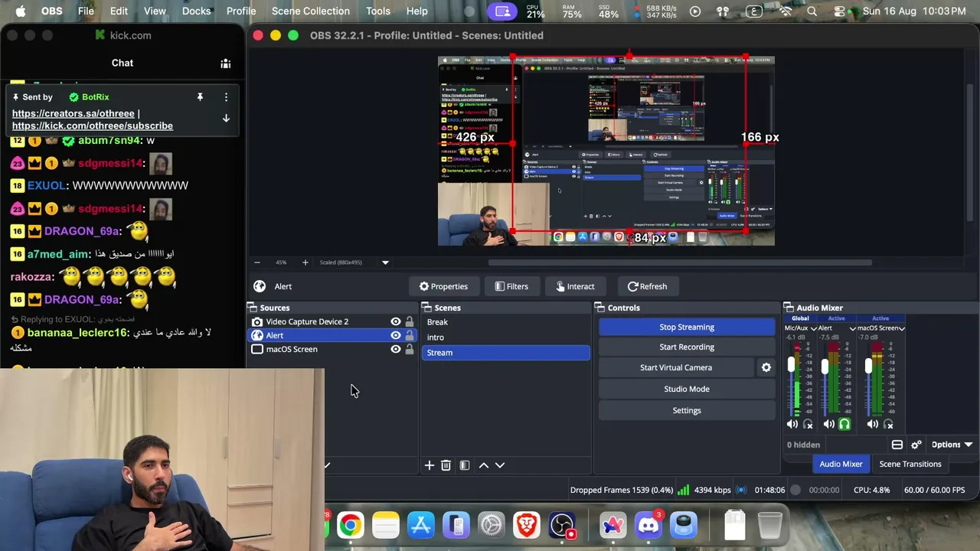Screen dimensions: 980x551
Task: Open Control Center in the menu bar
Action: (840, 11)
